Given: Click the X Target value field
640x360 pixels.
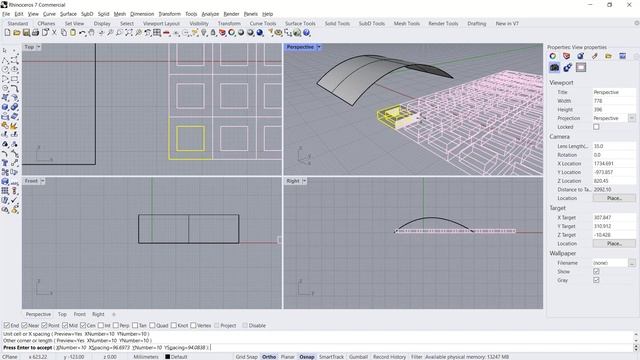Looking at the screenshot, I should click(614, 218).
